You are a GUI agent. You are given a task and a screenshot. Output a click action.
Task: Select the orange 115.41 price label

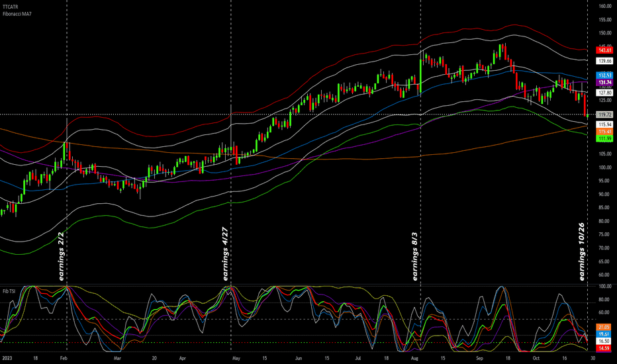(605, 132)
